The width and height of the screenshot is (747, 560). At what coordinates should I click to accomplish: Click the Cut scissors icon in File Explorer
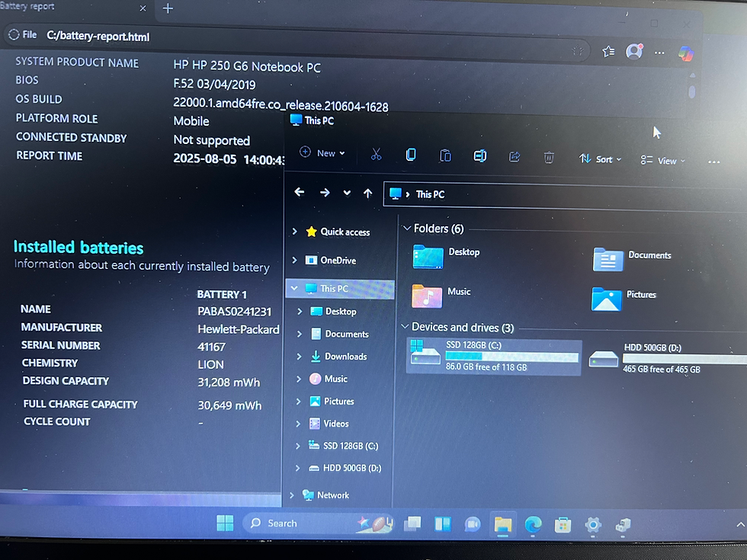click(376, 154)
